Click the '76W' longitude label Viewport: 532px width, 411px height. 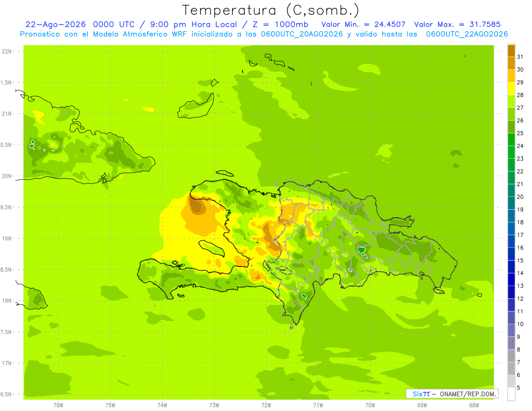pyautogui.click(x=58, y=405)
